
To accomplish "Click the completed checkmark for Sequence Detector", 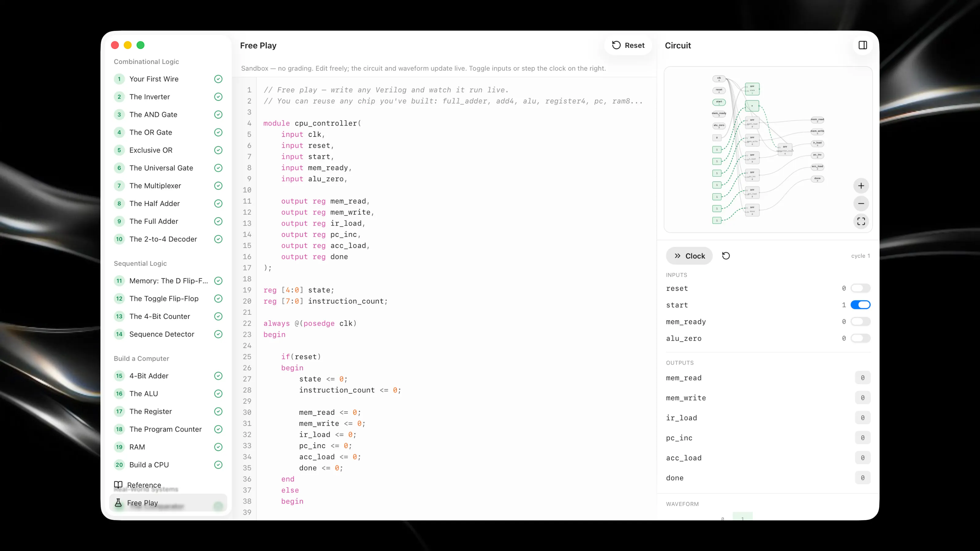I will [x=218, y=334].
